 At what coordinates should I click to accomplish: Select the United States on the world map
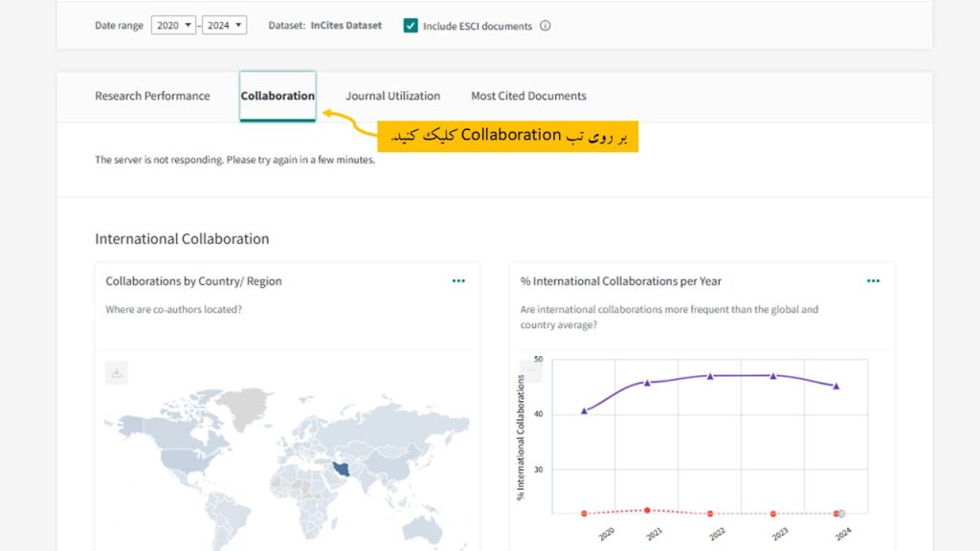[x=182, y=461]
